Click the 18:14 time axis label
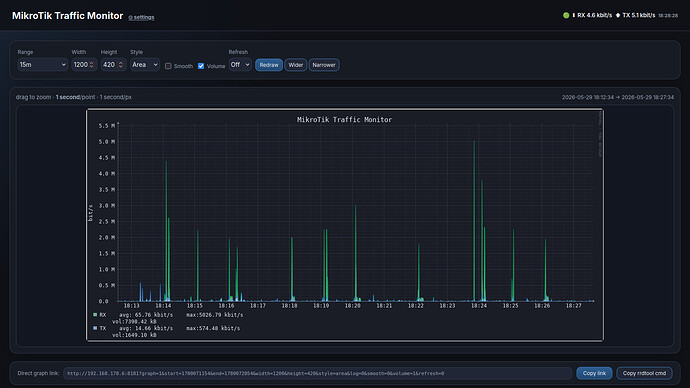The image size is (690, 388). (x=163, y=306)
